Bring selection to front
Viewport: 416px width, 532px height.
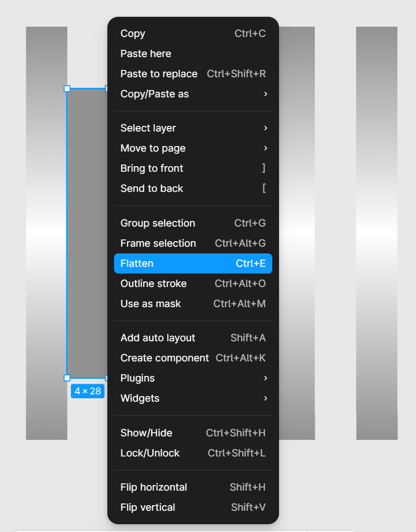coord(152,168)
